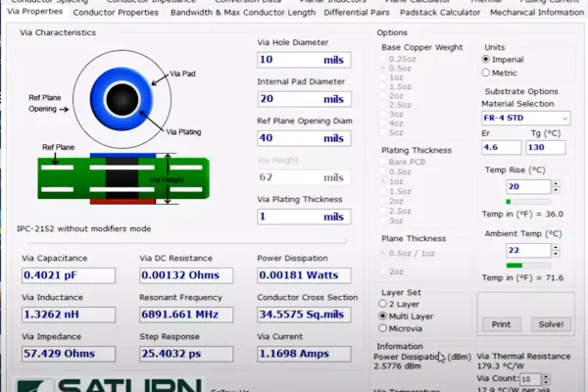
Task: Click the Ambient Temp value box
Action: (528, 251)
